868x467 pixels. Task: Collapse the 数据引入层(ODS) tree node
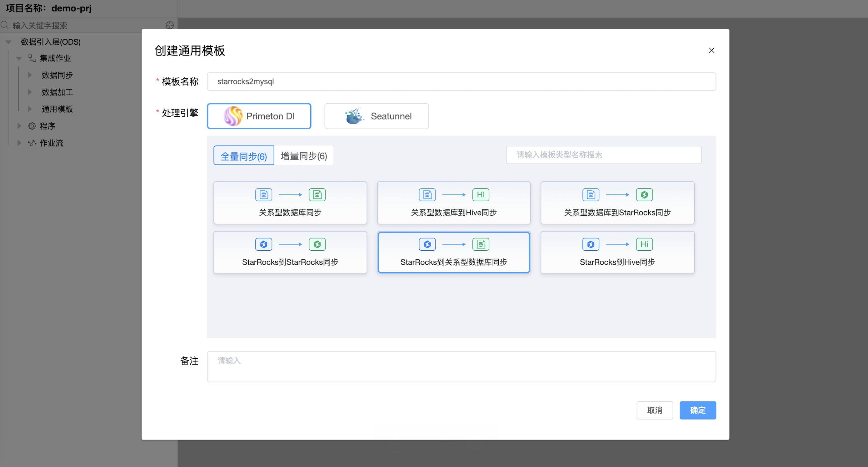click(x=8, y=42)
